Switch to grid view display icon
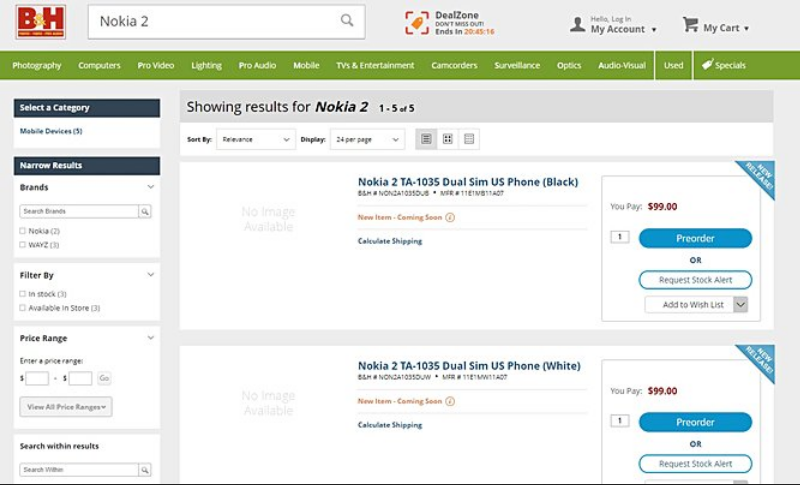Image resolution: width=800 pixels, height=485 pixels. coord(447,139)
